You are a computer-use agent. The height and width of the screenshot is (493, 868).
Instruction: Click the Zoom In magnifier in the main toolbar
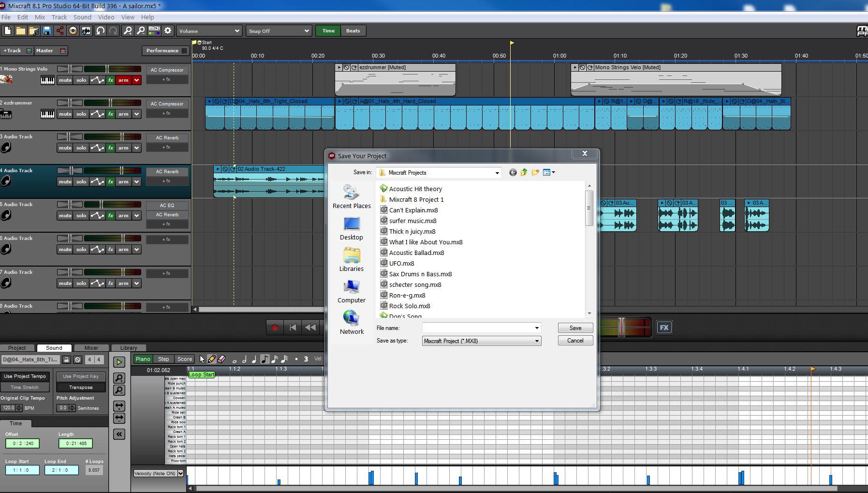128,31
